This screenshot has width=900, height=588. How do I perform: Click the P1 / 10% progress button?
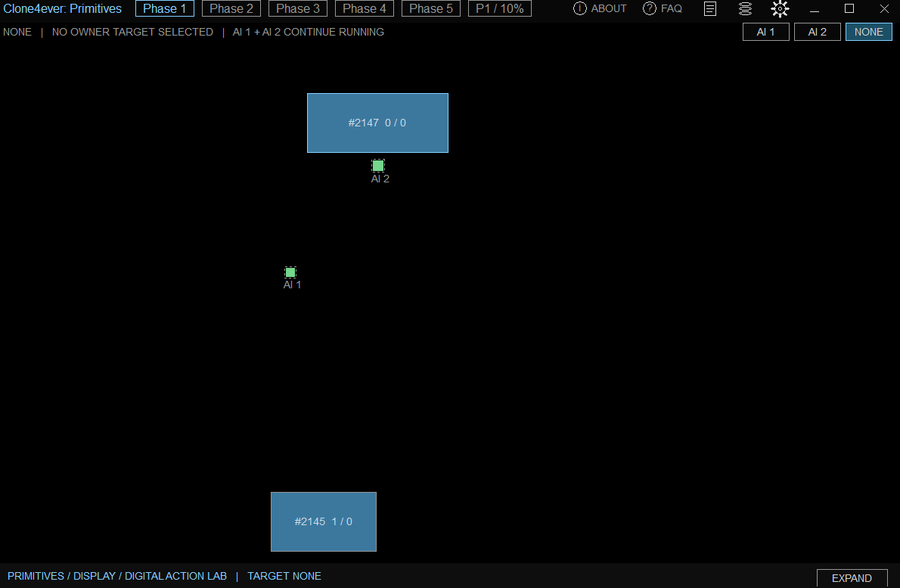pyautogui.click(x=500, y=9)
